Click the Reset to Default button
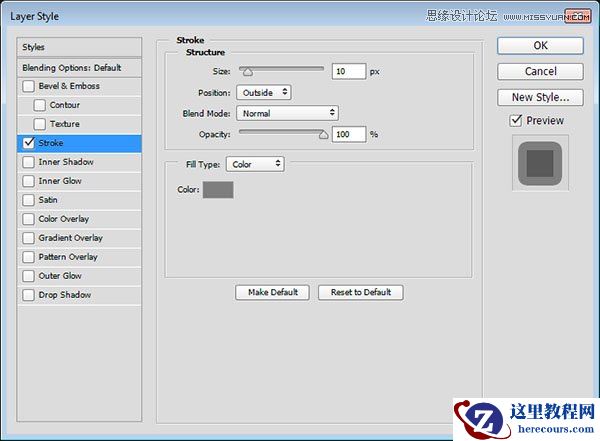 point(361,292)
